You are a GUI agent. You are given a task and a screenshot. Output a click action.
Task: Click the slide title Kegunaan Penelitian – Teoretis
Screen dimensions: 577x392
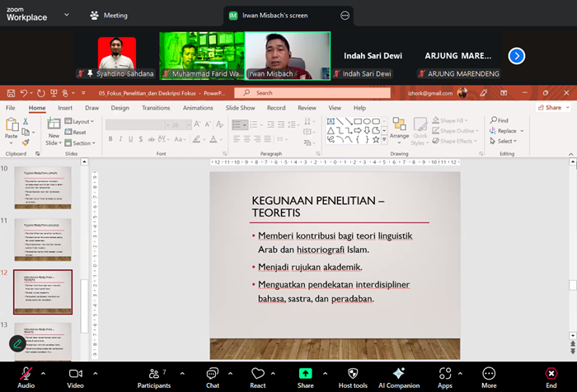point(318,207)
